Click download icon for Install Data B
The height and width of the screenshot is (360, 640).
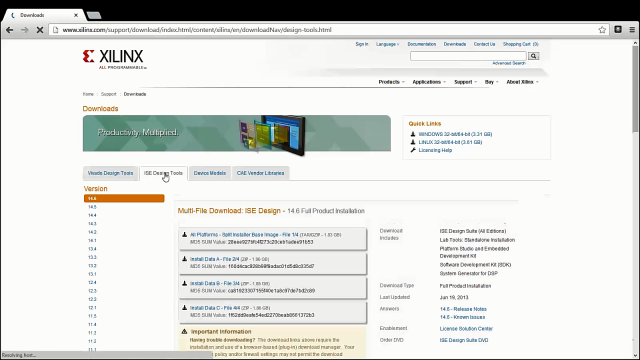pyautogui.click(x=184, y=283)
